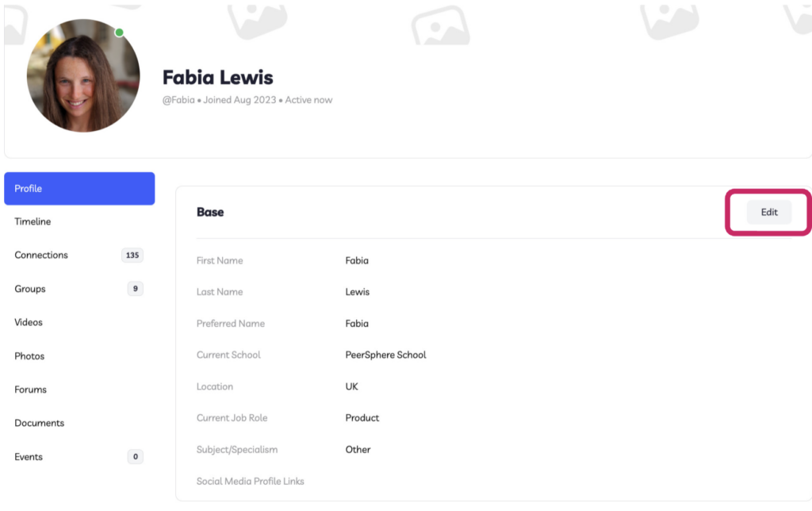Click the 135 connections count badge
This screenshot has height=511, width=812.
coord(132,255)
